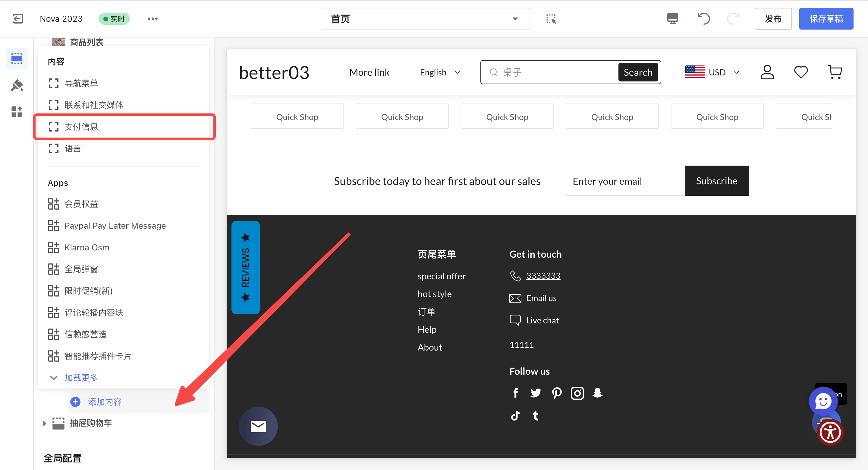Click the 保存草稿 save draft button
Image resolution: width=868 pixels, height=470 pixels.
826,19
